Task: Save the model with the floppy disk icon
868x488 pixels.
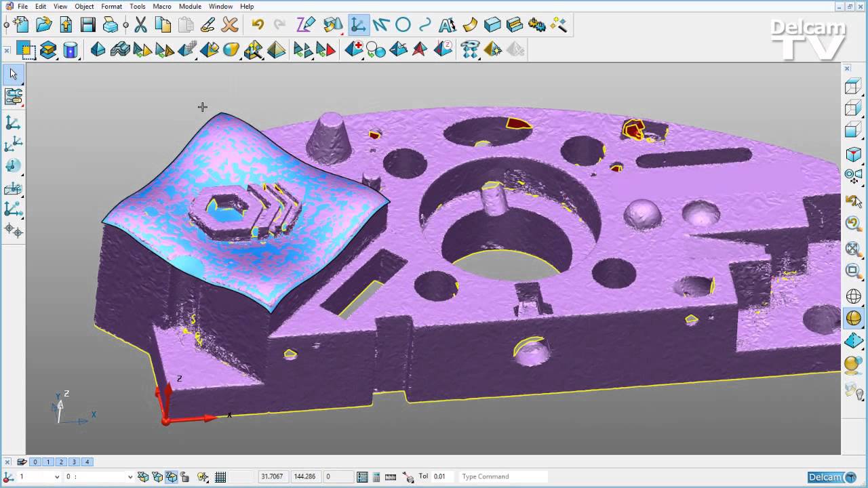Action: [87, 25]
